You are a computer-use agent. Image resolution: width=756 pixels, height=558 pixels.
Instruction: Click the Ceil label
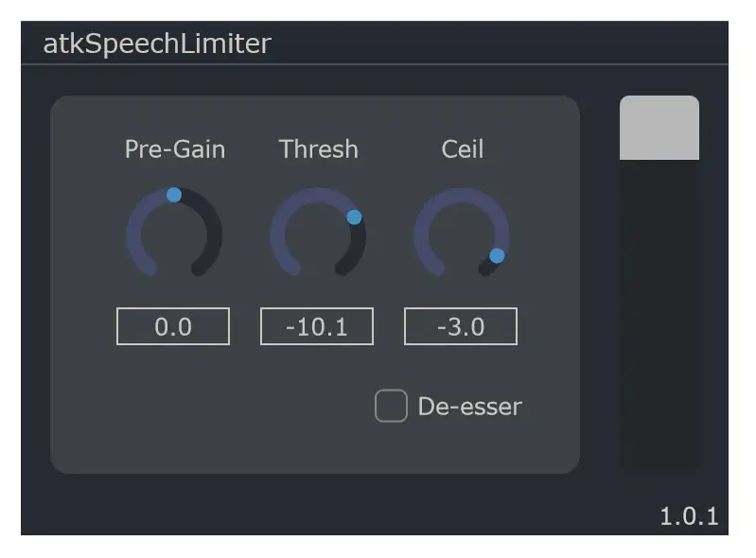point(463,148)
